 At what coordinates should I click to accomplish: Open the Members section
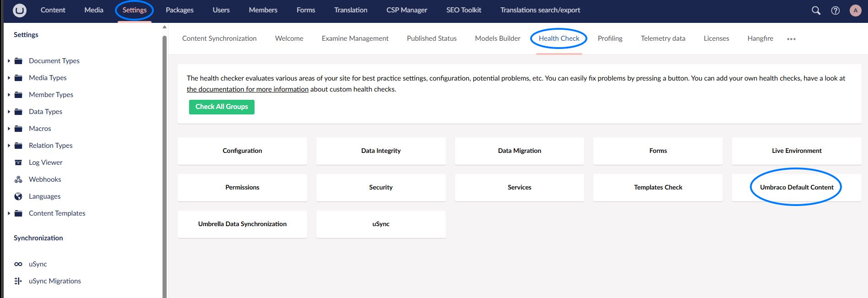(x=263, y=10)
